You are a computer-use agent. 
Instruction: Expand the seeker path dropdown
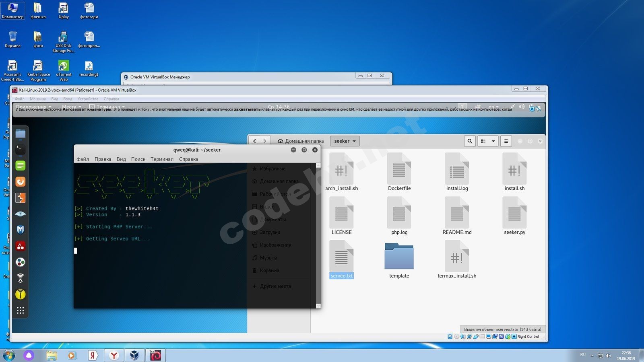[345, 141]
